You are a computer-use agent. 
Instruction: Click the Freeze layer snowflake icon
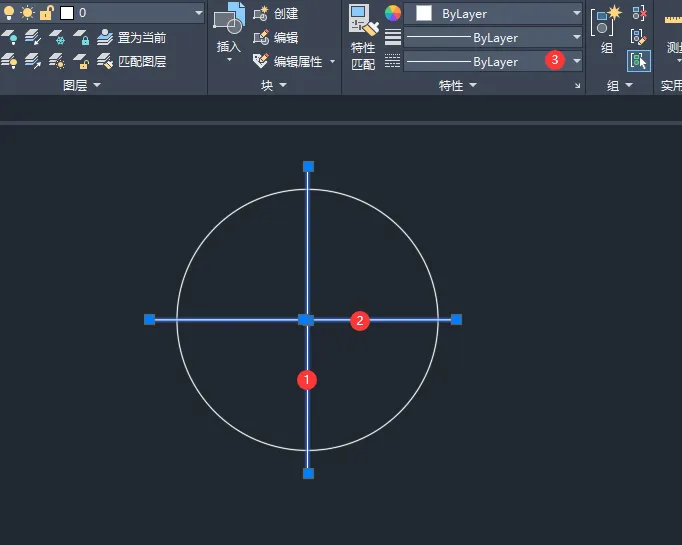click(57, 37)
